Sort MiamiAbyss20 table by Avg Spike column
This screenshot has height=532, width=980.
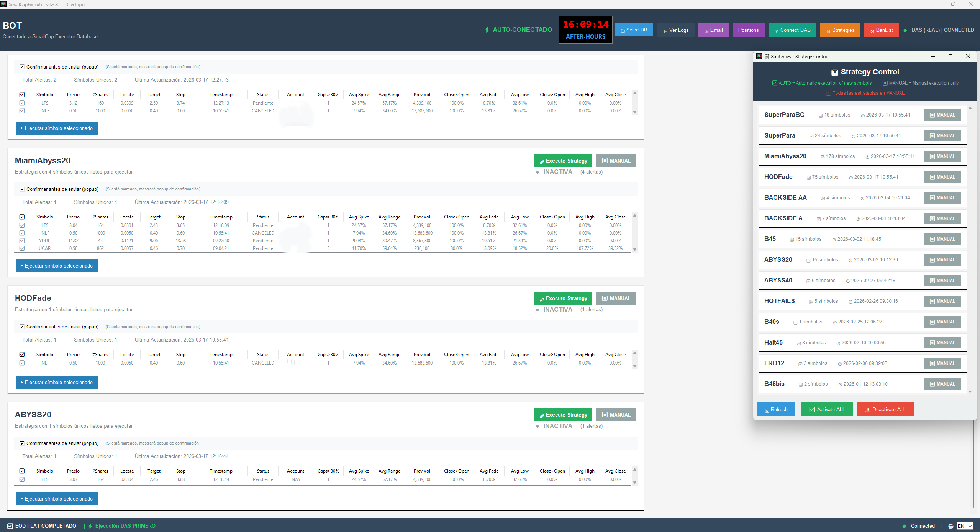point(359,217)
